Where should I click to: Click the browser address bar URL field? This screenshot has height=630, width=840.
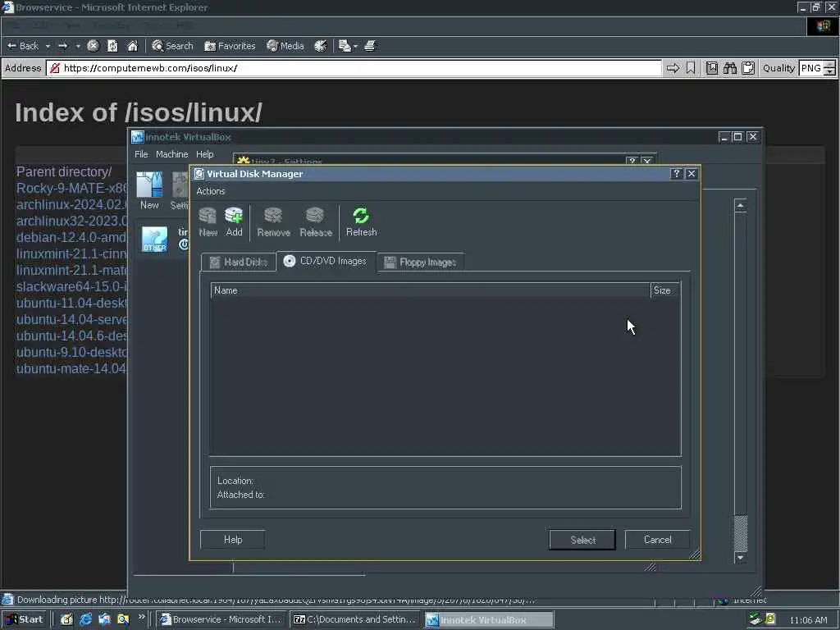point(354,68)
